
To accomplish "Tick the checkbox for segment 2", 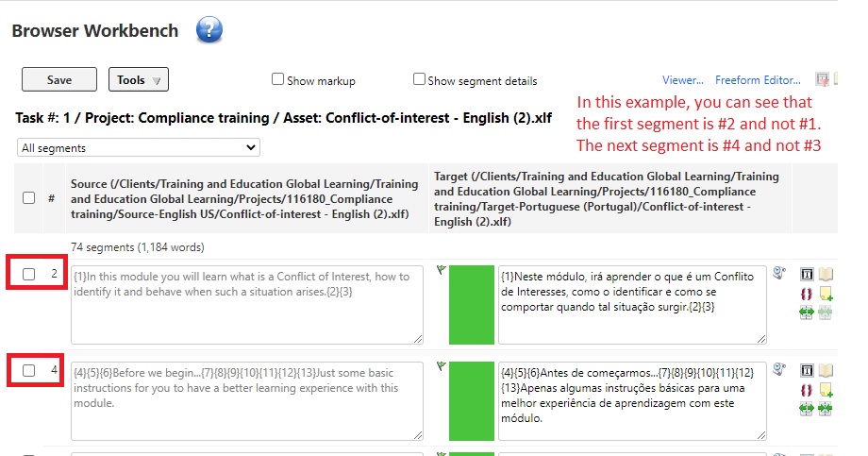I will (29, 274).
